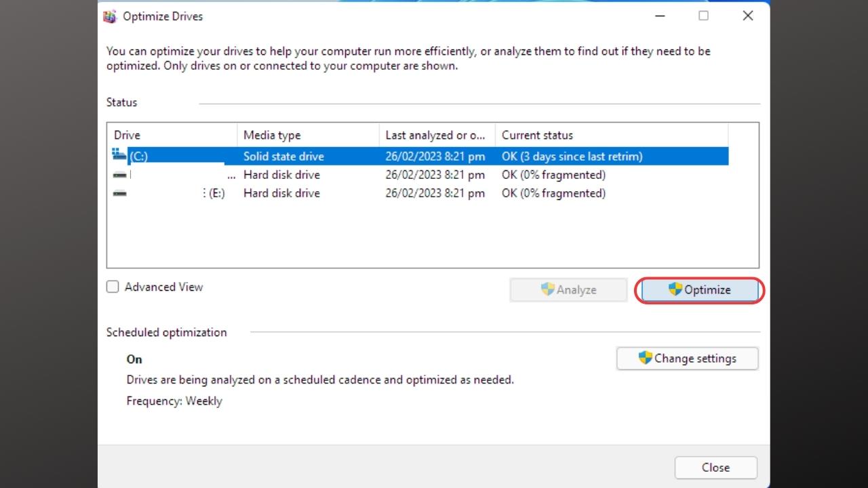Click the drive icon next to (E:)
The height and width of the screenshot is (488, 868).
[x=119, y=193]
